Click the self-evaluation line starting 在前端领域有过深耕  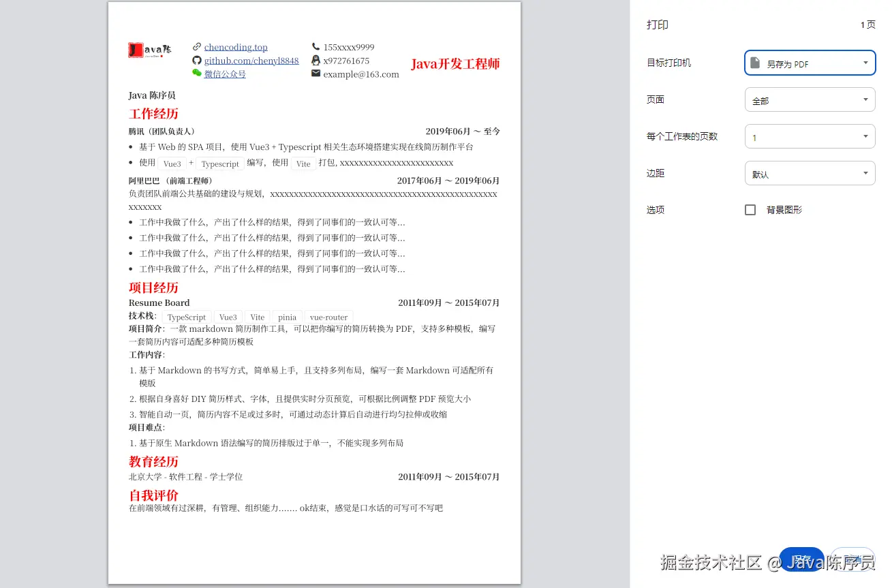click(286, 508)
